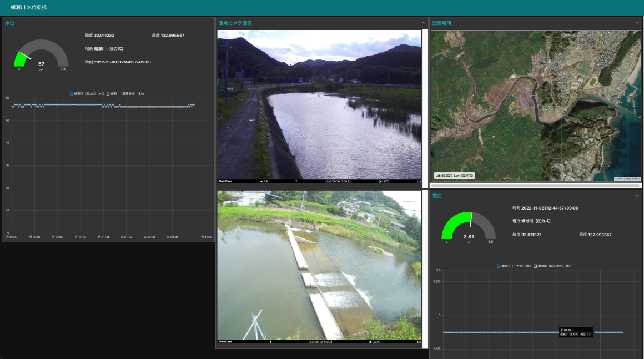Click the 17:00 label on water level chart axis
Viewport: 644px width, 359px height.
[x=80, y=237]
